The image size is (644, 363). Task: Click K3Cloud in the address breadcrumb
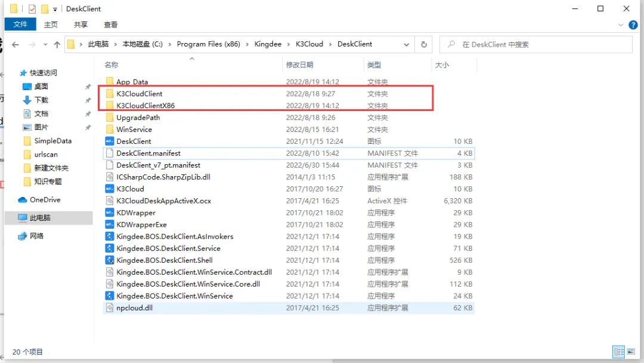coord(309,44)
